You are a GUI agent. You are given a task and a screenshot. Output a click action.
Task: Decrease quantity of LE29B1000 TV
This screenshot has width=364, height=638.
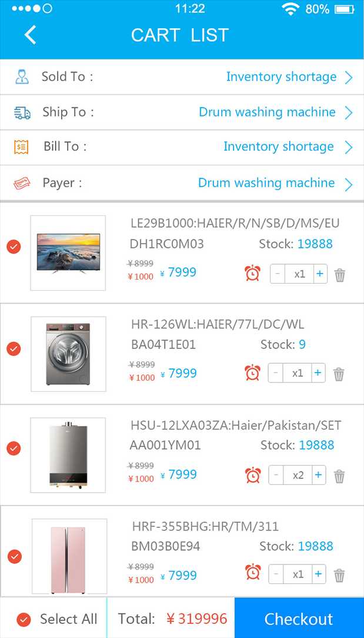click(278, 274)
